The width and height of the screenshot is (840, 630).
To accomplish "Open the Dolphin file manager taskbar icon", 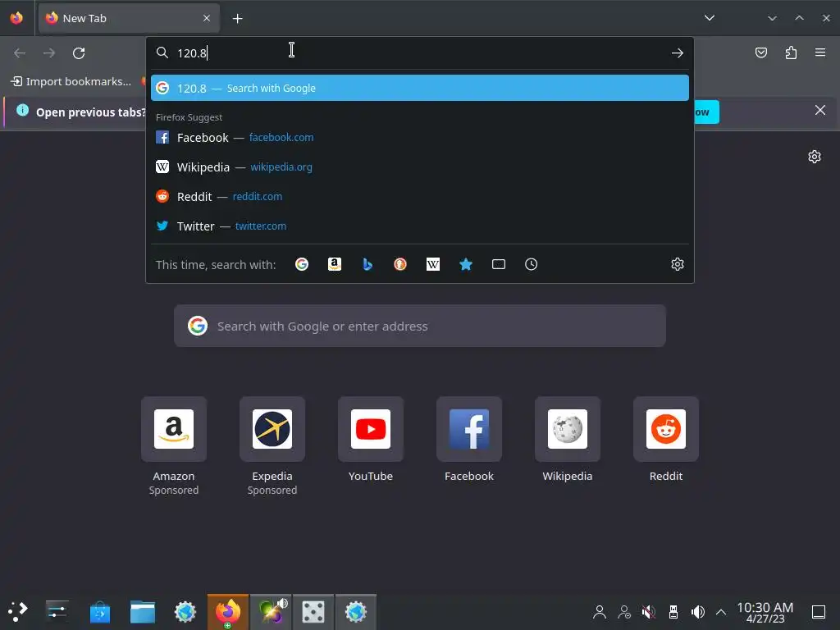I will coord(143,612).
